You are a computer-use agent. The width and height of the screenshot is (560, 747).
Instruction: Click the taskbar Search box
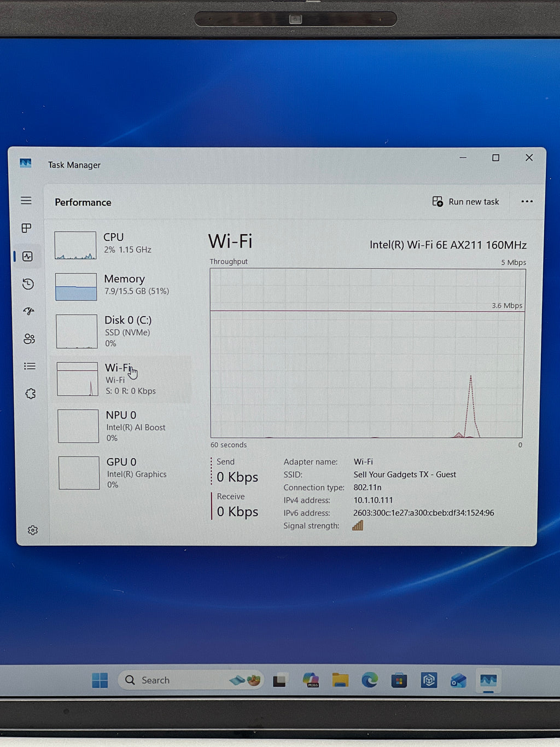click(190, 680)
